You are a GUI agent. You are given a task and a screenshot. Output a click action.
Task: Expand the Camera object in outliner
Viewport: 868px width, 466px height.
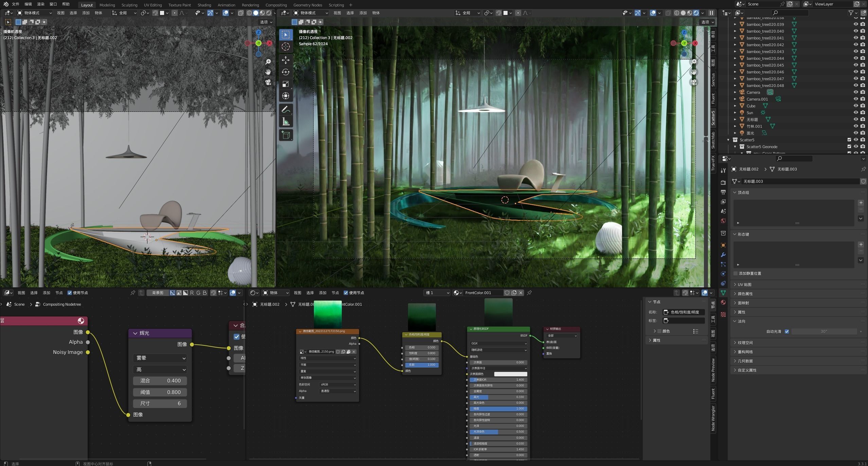pos(735,92)
